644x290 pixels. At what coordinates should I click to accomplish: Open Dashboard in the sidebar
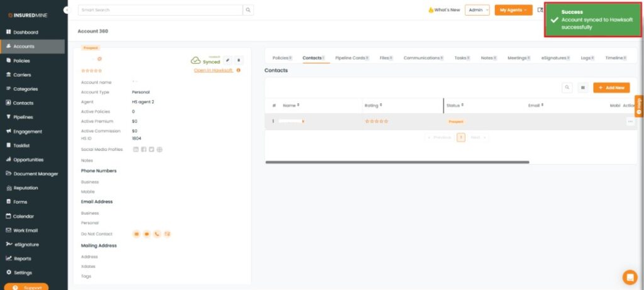click(x=25, y=32)
